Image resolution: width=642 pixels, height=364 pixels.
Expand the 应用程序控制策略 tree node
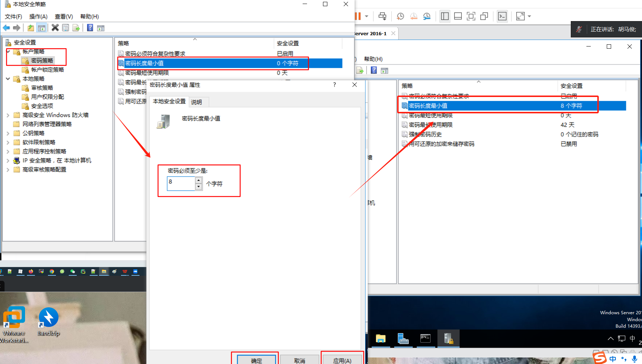[8, 151]
